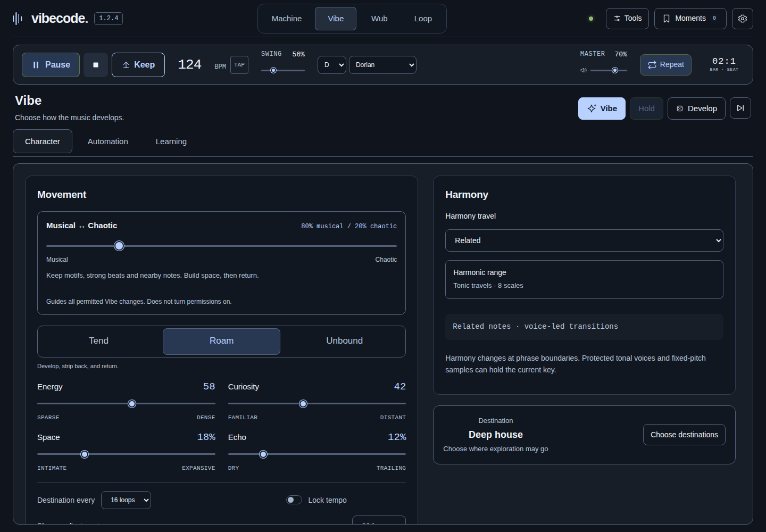Activate the Vibe sparkle button
Image resolution: width=766 pixels, height=532 pixels.
point(602,109)
